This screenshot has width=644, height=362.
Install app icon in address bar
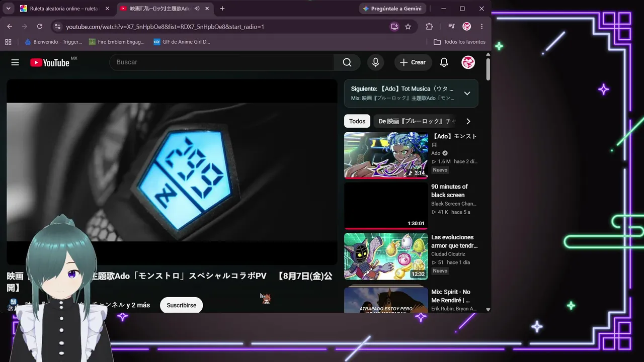pyautogui.click(x=394, y=27)
